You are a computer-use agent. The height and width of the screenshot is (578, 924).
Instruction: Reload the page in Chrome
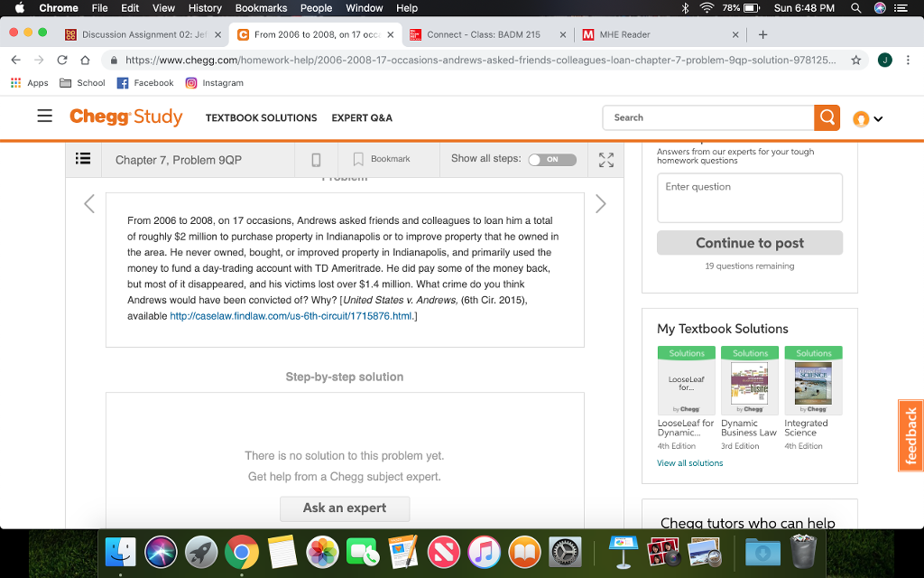[x=60, y=61]
